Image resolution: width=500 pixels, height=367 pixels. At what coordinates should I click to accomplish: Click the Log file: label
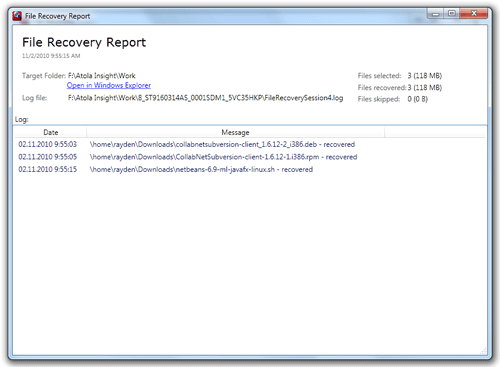pyautogui.click(x=35, y=98)
